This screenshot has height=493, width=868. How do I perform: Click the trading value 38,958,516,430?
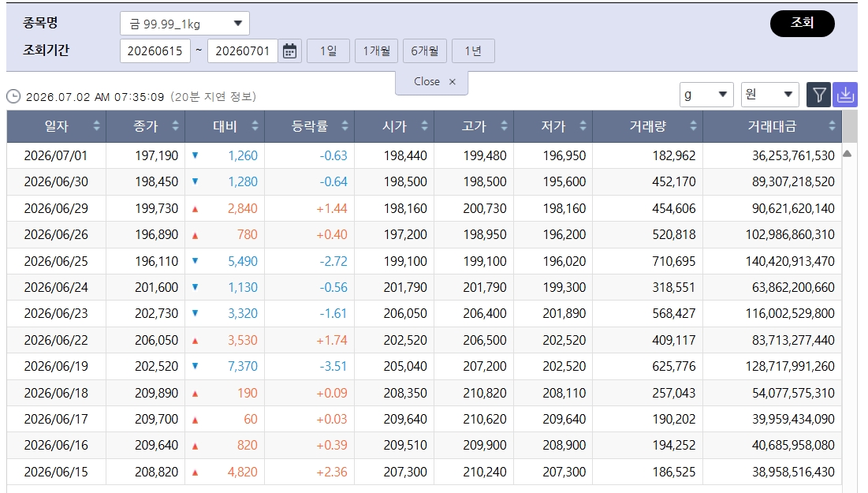tap(793, 472)
